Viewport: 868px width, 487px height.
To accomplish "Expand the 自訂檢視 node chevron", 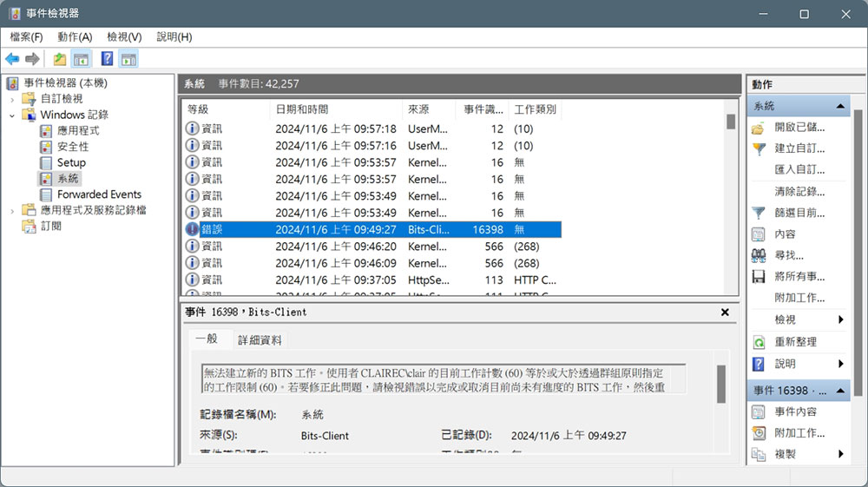I will 12,99.
